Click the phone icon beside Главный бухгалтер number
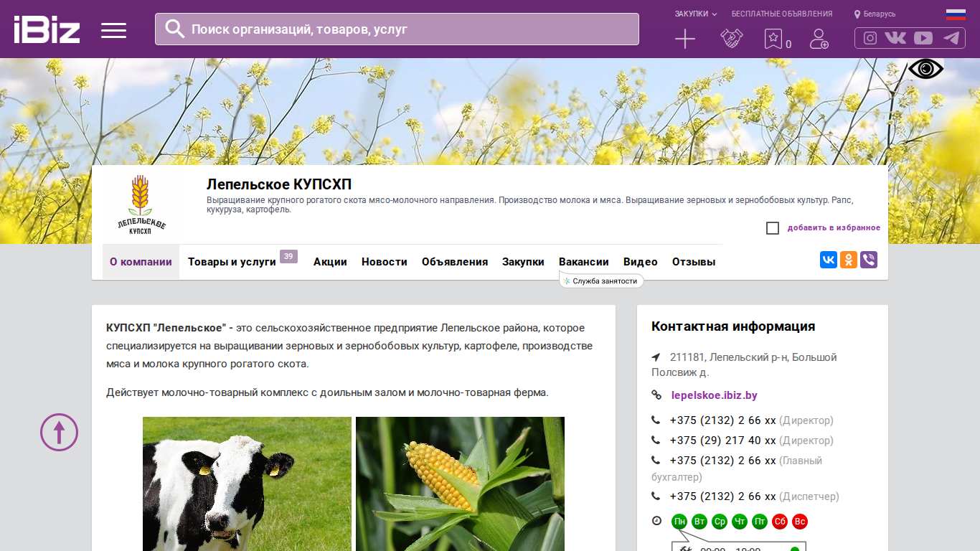Screen dimensions: 980x551 (x=656, y=460)
